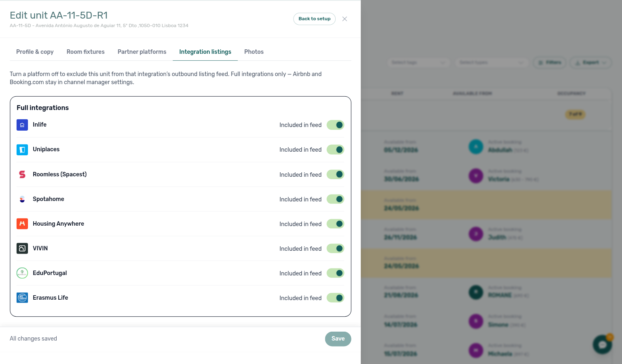Viewport: 622px width, 364px height.
Task: Click the Inlife platform logo icon
Action: click(22, 125)
